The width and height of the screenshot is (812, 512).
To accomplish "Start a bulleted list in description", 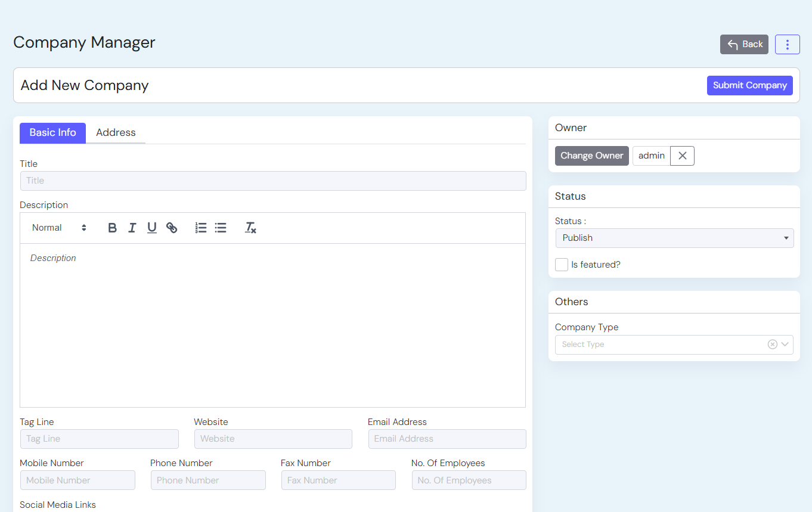I will (221, 228).
